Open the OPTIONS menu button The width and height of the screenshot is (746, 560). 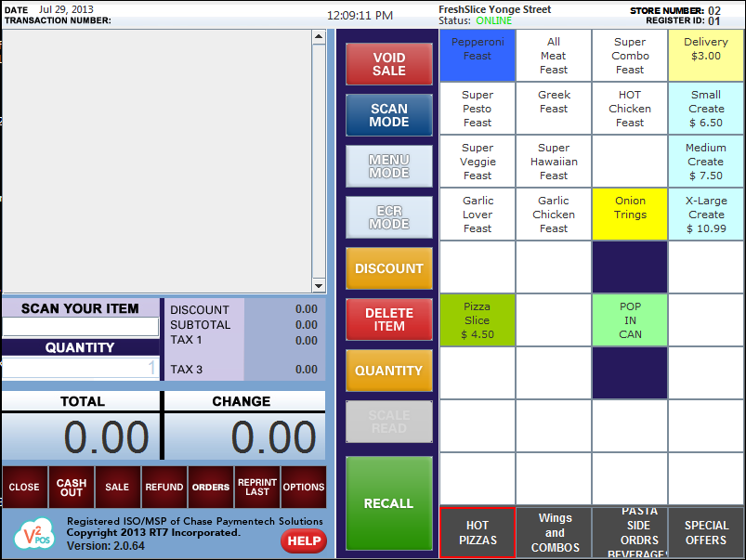pos(304,487)
